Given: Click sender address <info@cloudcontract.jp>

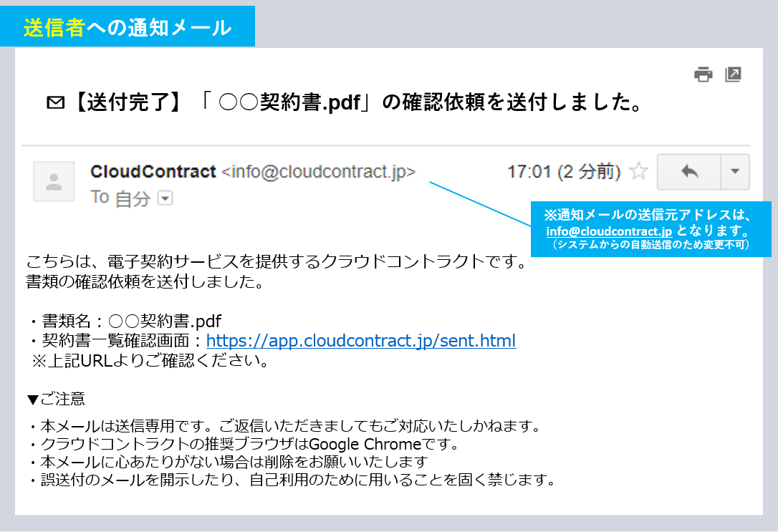Looking at the screenshot, I should point(318,172).
